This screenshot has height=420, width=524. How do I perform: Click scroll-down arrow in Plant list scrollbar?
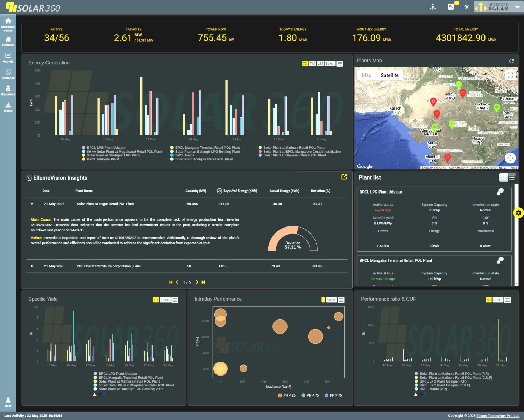[x=516, y=283]
